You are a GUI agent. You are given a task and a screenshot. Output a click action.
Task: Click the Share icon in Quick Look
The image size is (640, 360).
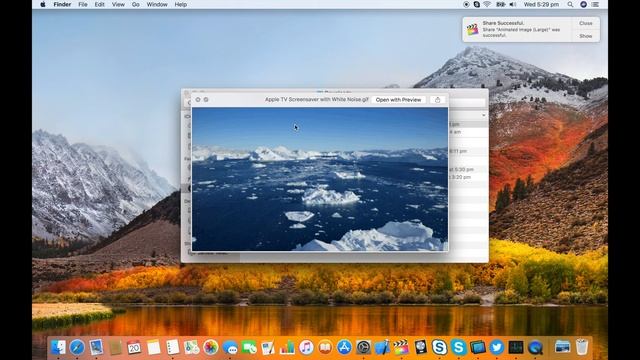(438, 100)
